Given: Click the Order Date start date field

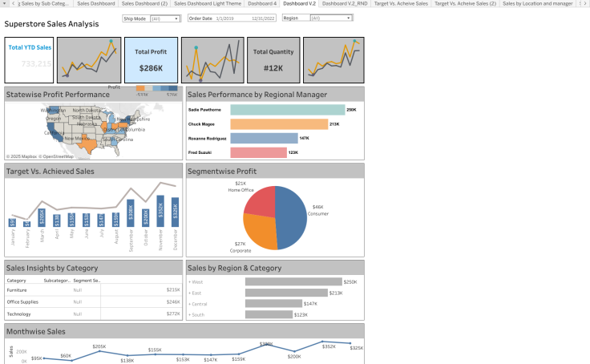Looking at the screenshot, I should tap(224, 18).
